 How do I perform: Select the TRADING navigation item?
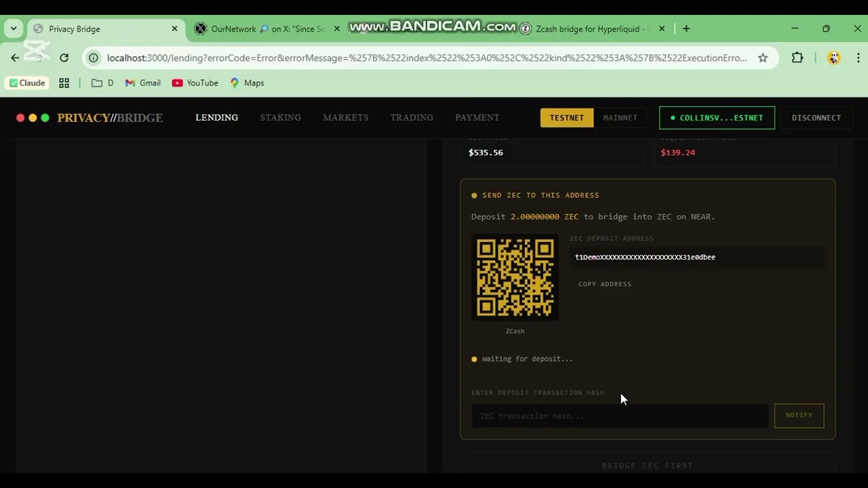tap(412, 117)
